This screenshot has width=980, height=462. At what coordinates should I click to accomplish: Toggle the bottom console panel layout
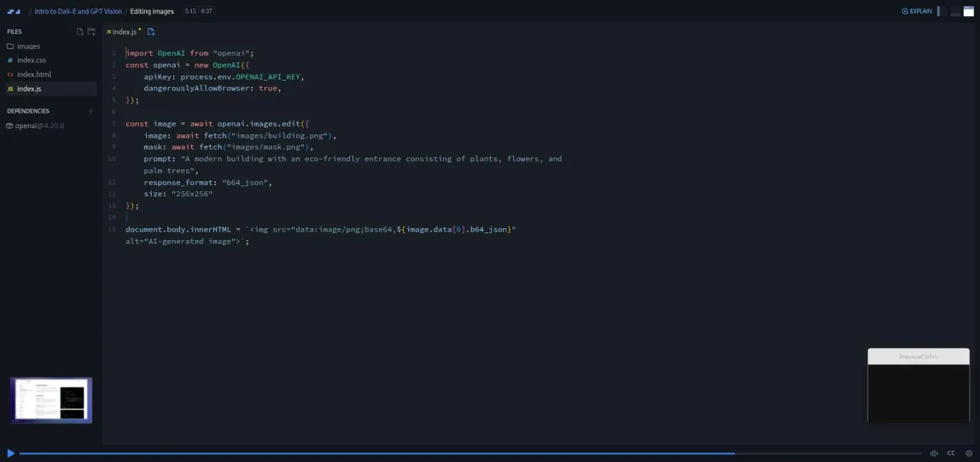(x=955, y=11)
